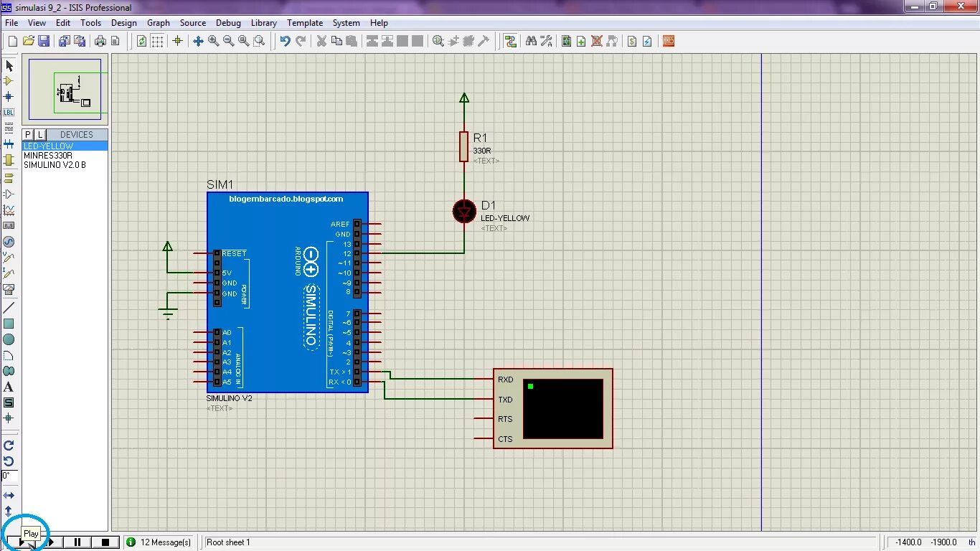Viewport: 980px width, 551px height.
Task: Run electrical rules check
Action: [647, 41]
